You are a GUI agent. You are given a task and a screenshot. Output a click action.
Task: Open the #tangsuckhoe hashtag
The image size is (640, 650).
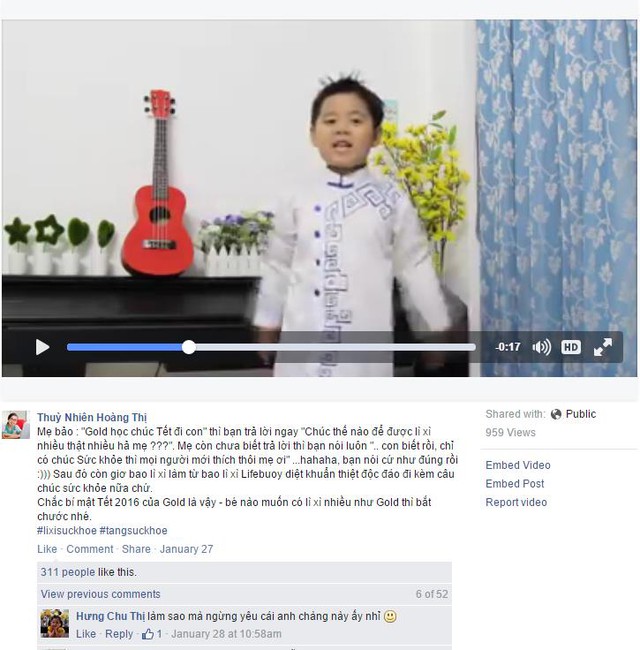[133, 530]
